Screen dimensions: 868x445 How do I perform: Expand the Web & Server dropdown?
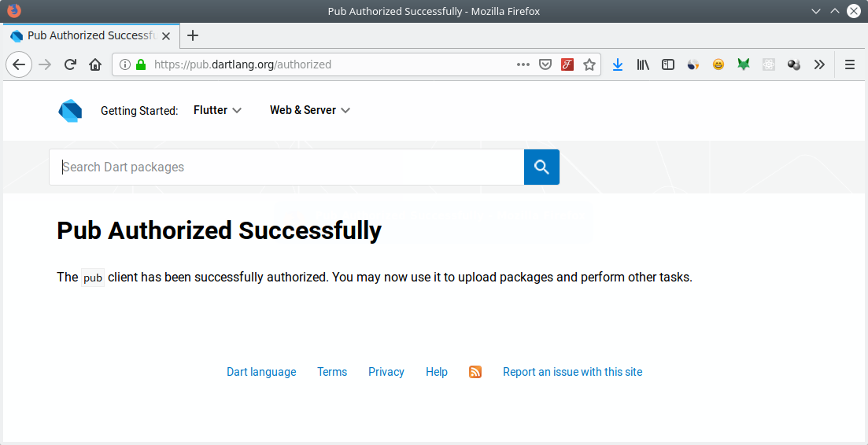coord(309,110)
